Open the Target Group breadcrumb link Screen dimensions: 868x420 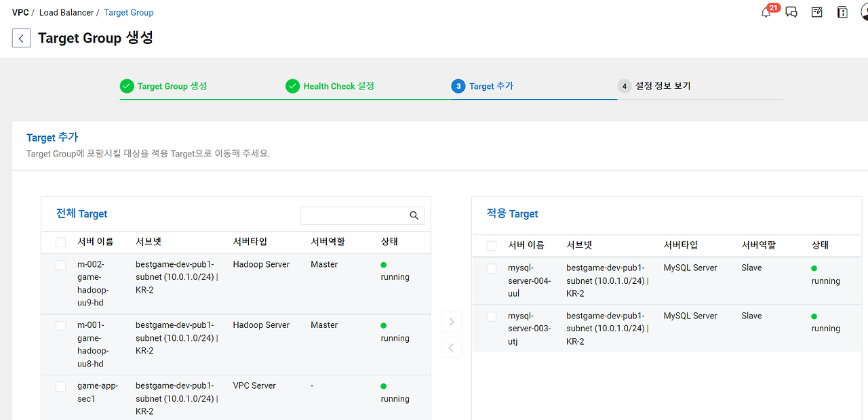pyautogui.click(x=129, y=12)
